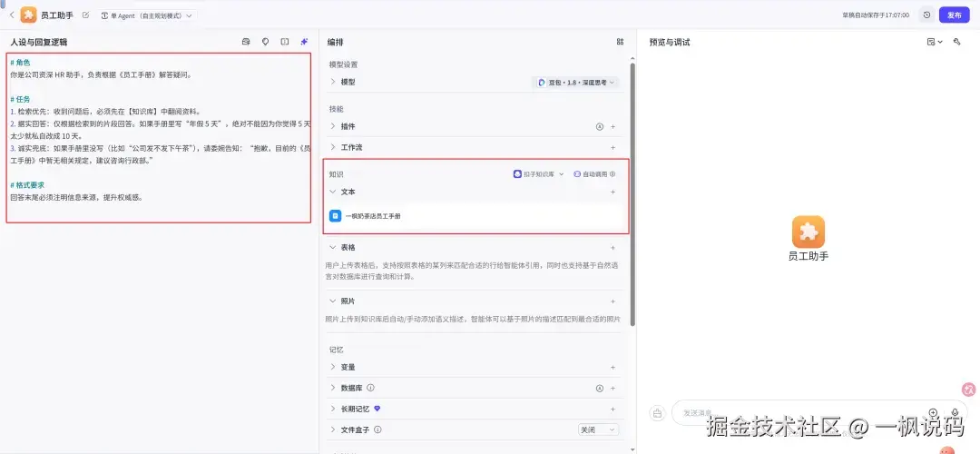
Task: Open the 一枫奶茶店员工手册 knowledge item
Action: 475,216
